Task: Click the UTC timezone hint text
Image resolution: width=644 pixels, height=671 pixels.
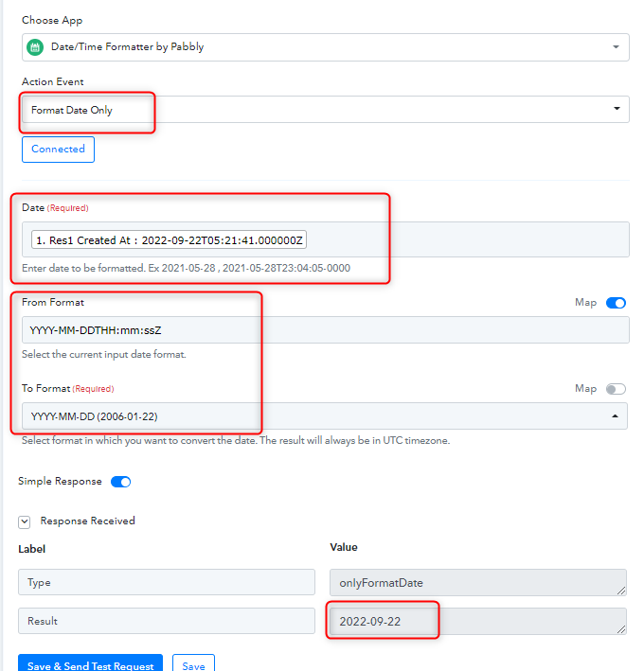Action: (236, 440)
